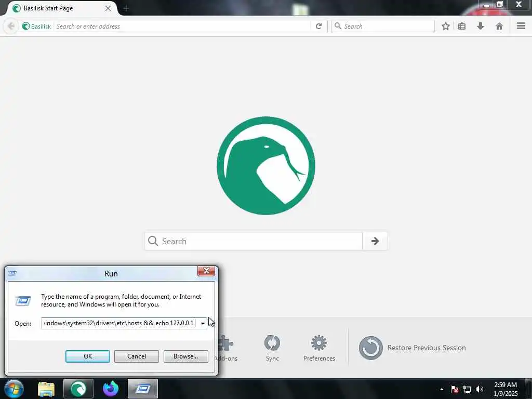Show hidden tray icons arrow
Viewport: 532px width, 399px height.
442,389
